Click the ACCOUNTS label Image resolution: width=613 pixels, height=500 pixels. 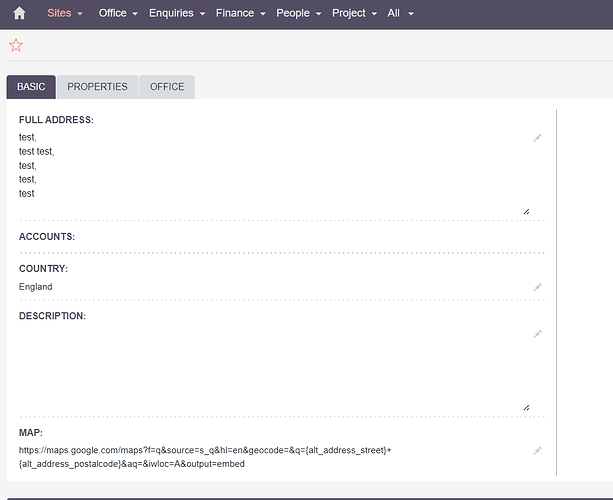(47, 237)
